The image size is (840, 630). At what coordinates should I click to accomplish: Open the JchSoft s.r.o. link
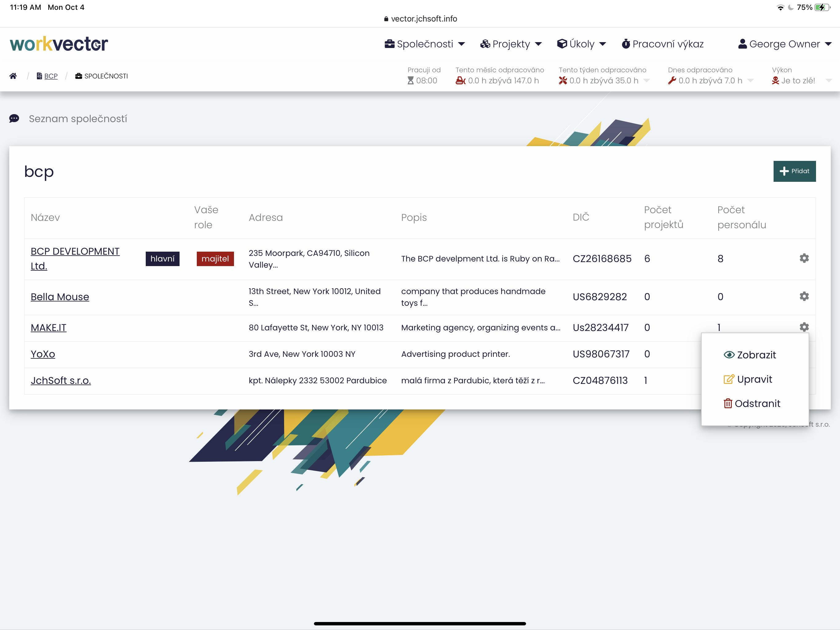(x=61, y=380)
